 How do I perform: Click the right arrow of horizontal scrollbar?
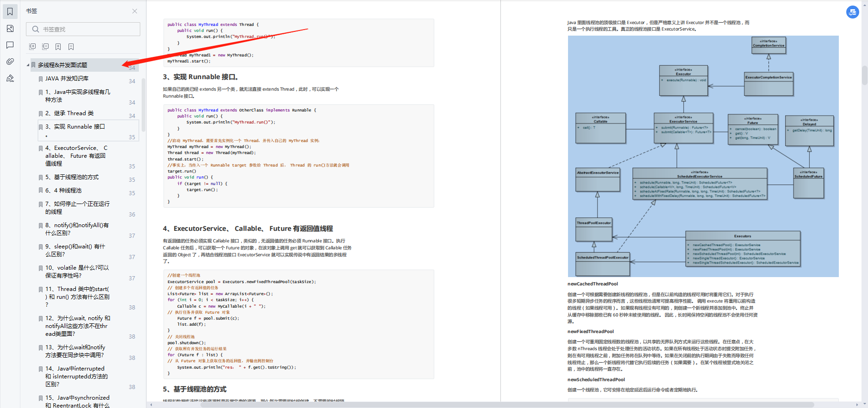(858, 405)
